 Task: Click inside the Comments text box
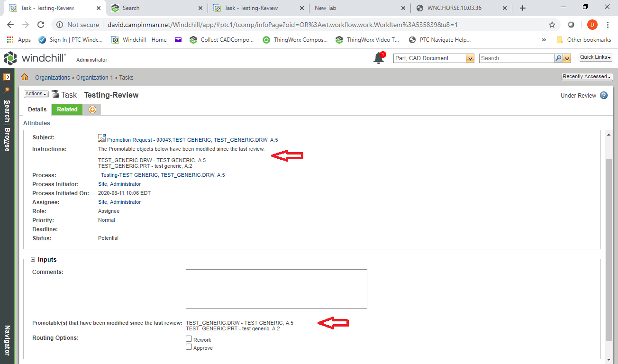[276, 288]
